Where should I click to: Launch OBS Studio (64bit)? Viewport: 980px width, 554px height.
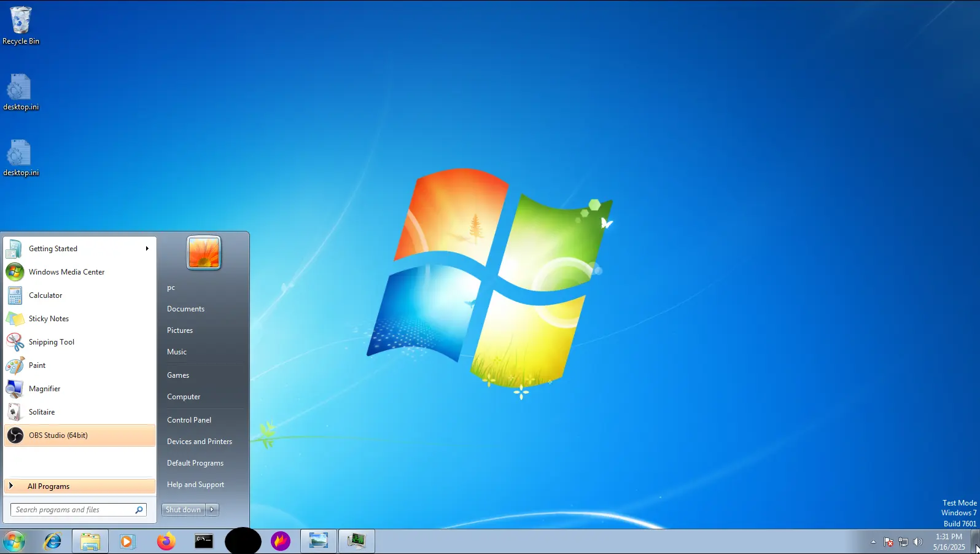[80, 435]
